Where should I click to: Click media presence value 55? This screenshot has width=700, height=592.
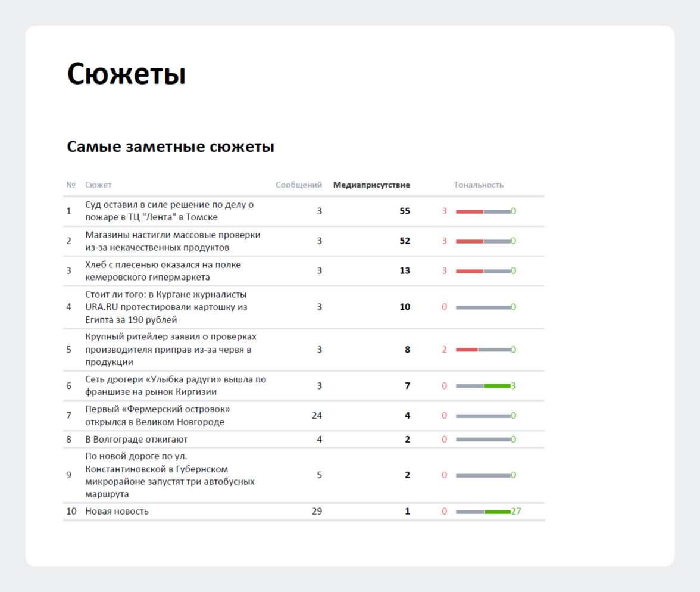[x=405, y=211]
